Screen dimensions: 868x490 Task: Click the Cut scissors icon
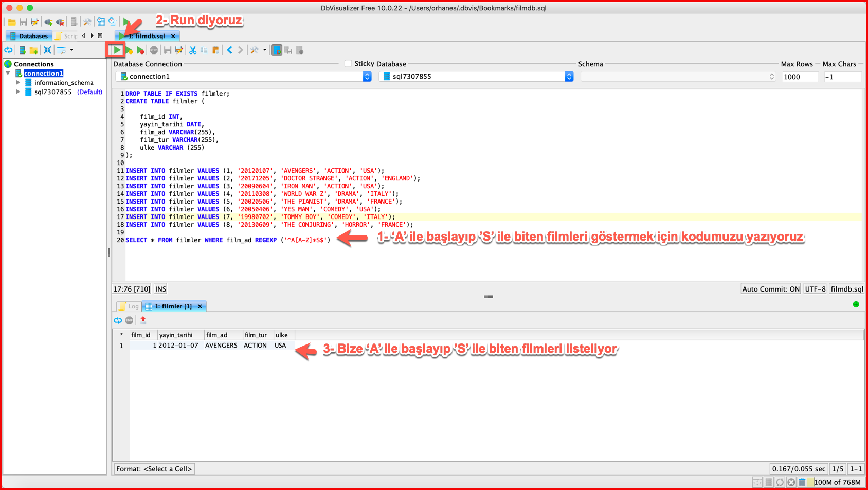(x=193, y=50)
